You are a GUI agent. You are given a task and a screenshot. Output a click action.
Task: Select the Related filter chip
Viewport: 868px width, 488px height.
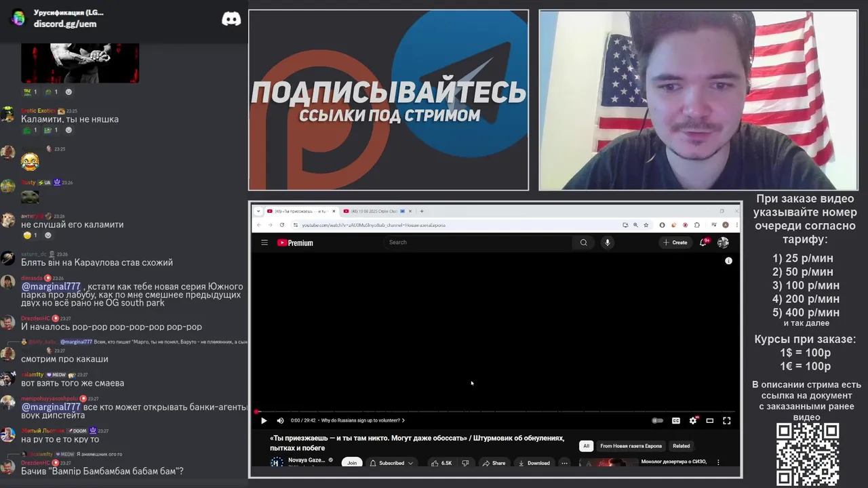coord(681,446)
